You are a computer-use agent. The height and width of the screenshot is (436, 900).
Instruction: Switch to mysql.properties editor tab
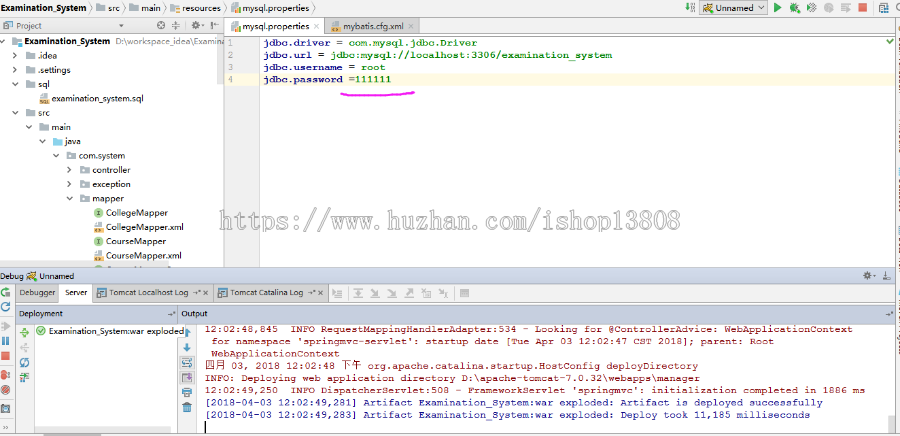(x=276, y=26)
